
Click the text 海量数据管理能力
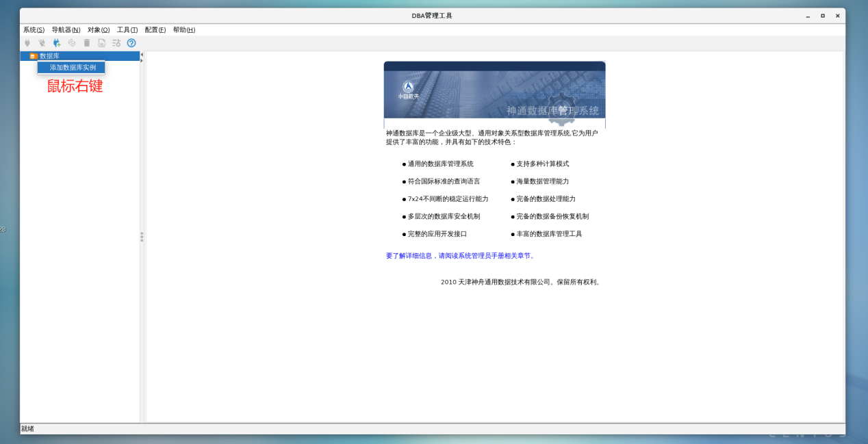point(543,181)
